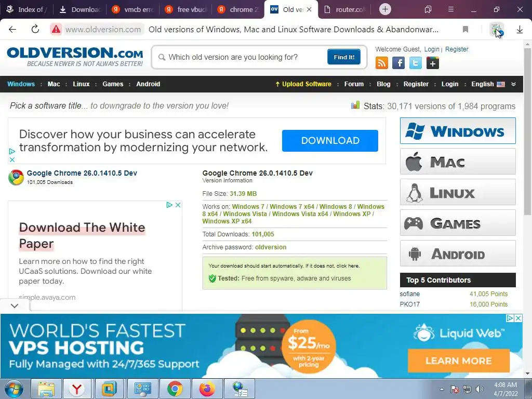Image resolution: width=532 pixels, height=399 pixels.
Task: Close the Avaya white paper ad
Action: [178, 205]
